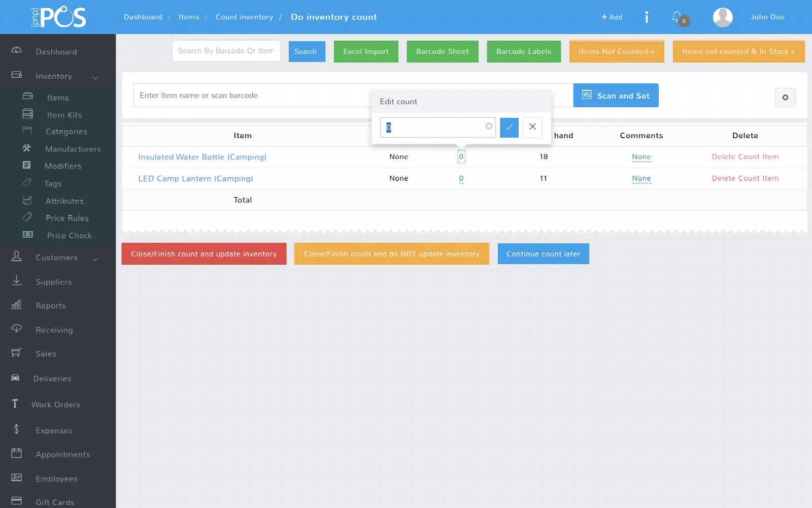Expand the Customers menu chevron
Screen dimensions: 812x508
(x=95, y=259)
